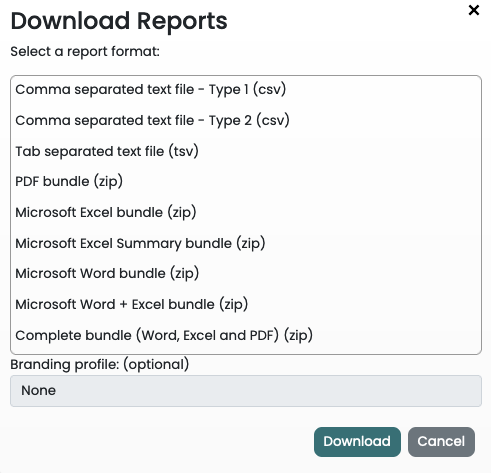Choose Tab separated text file (tsv)
The image size is (491, 473).
click(x=246, y=151)
